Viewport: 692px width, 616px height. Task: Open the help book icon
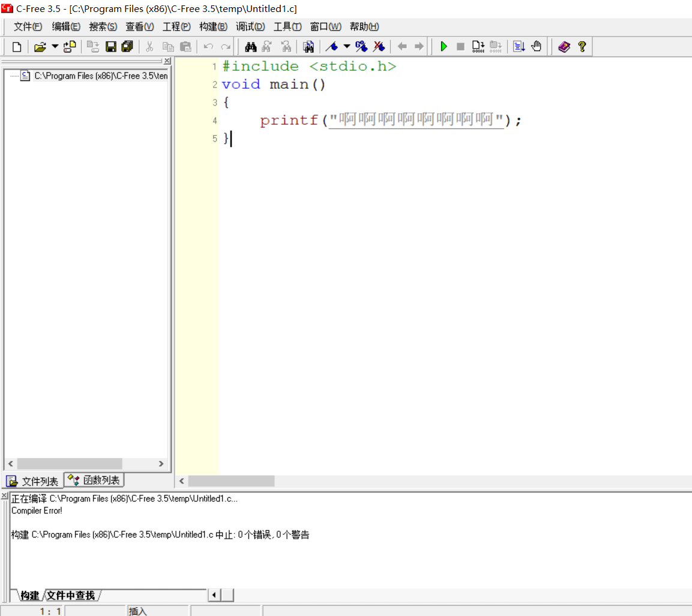[564, 47]
